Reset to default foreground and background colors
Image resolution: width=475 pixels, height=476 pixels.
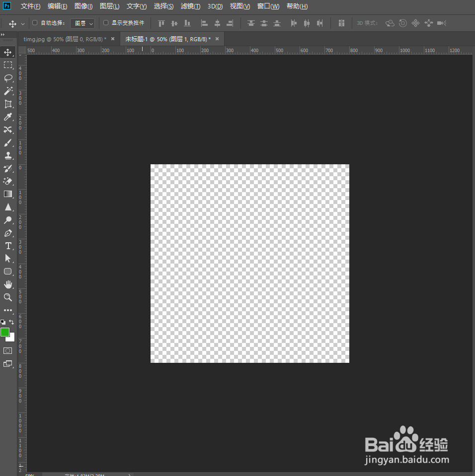coord(3,322)
